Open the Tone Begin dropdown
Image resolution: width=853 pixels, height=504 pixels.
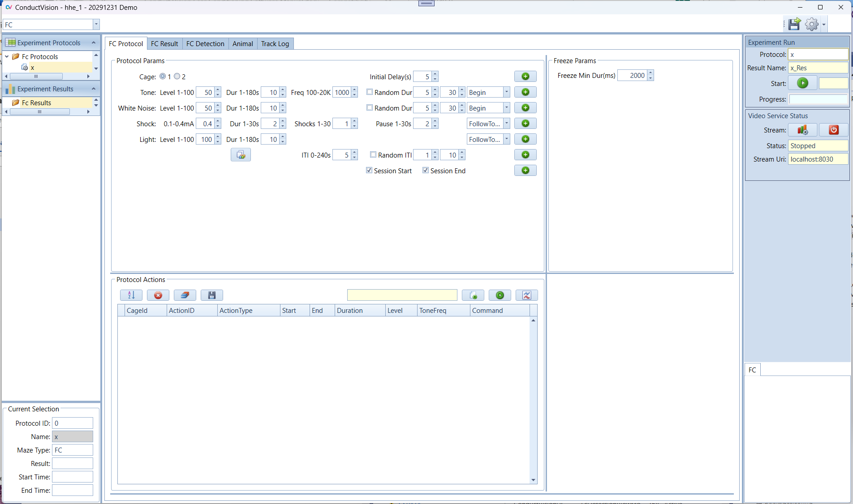click(x=507, y=92)
